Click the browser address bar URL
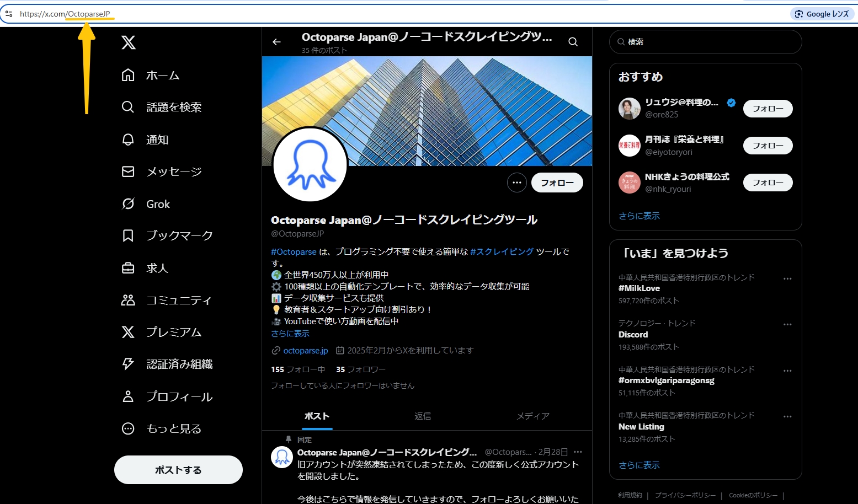 pos(65,14)
